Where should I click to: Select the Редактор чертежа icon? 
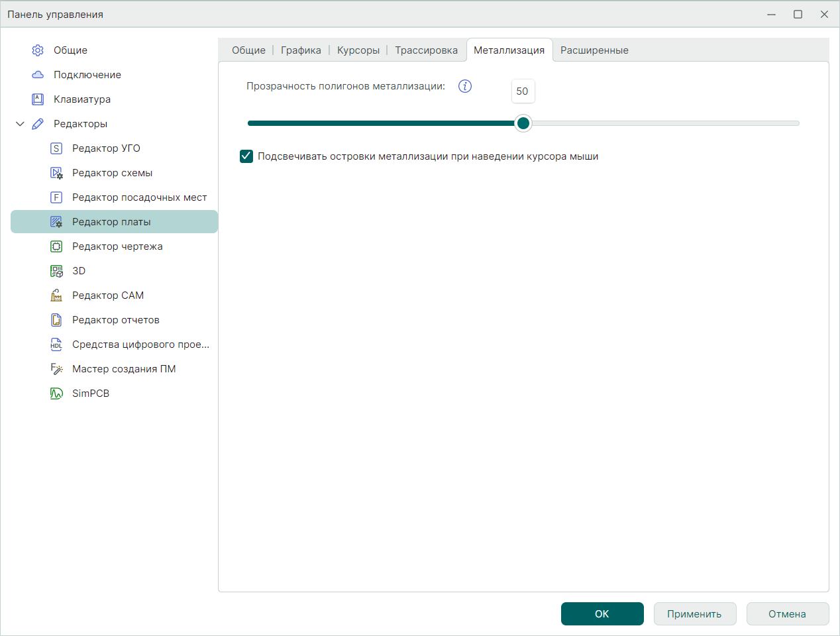point(56,246)
